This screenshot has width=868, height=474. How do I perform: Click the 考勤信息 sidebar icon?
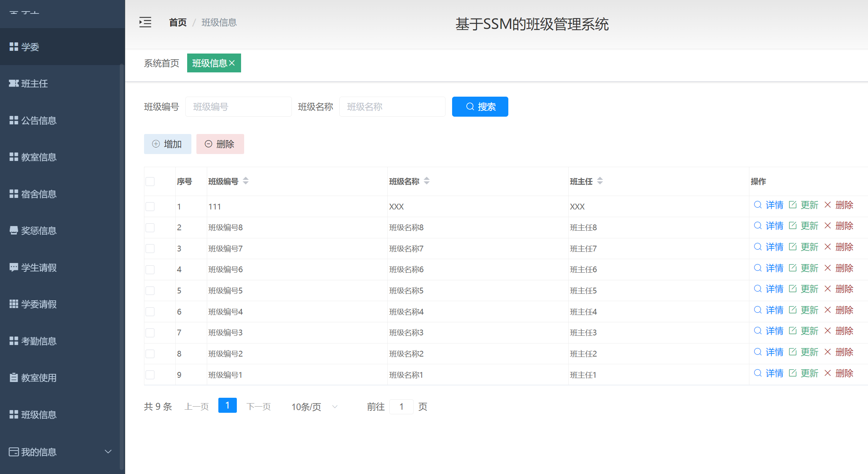[x=13, y=341]
